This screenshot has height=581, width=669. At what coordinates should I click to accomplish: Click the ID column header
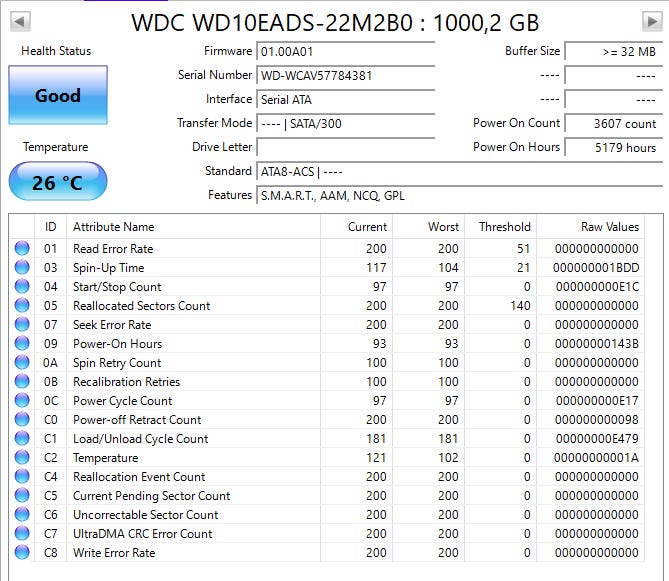[50, 227]
